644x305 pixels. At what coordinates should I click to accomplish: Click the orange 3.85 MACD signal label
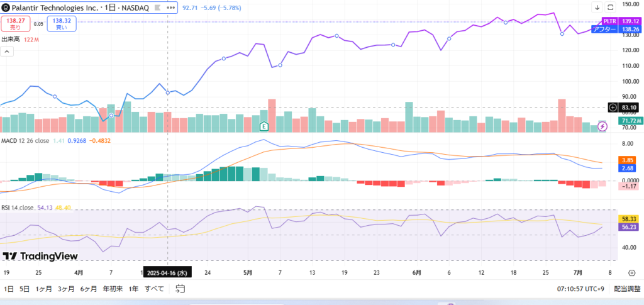click(629, 160)
